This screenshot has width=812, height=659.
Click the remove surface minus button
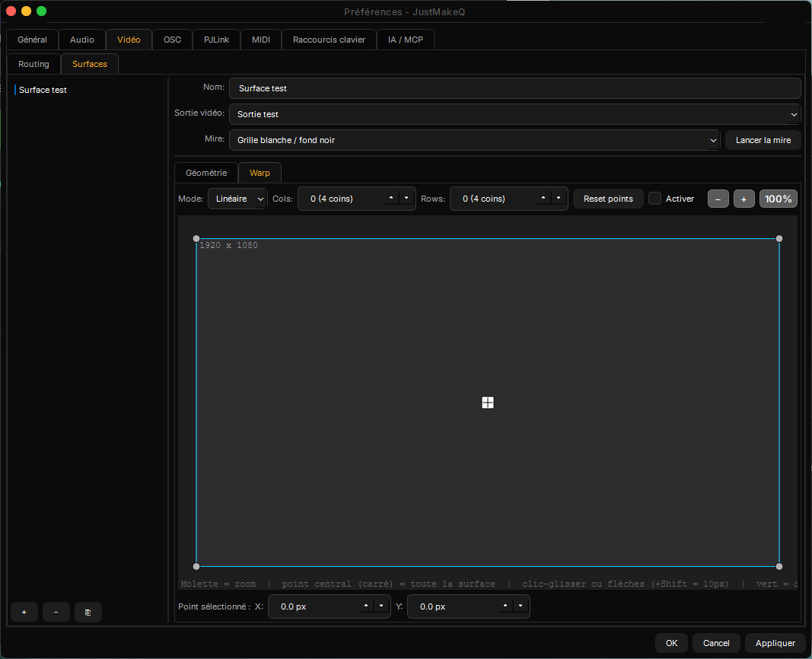[x=56, y=612]
